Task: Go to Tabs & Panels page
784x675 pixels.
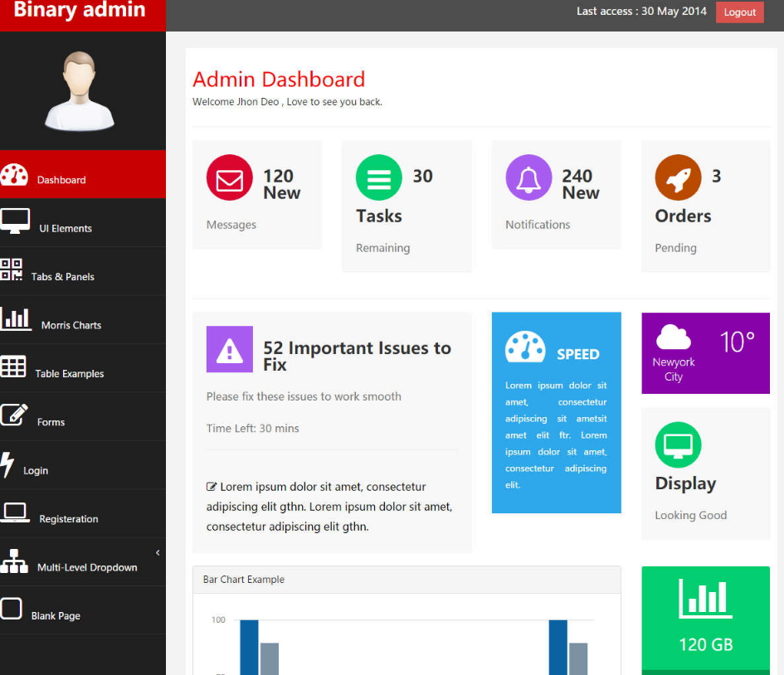Action: (62, 276)
